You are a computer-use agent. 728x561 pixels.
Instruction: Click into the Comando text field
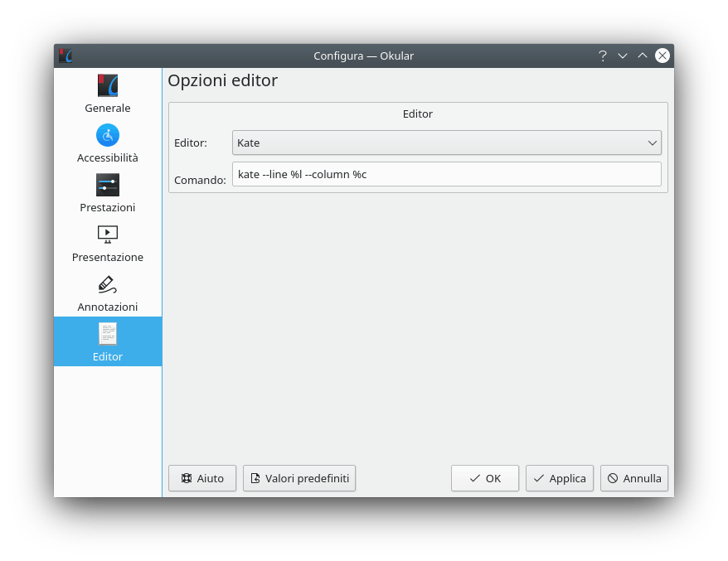click(x=446, y=174)
